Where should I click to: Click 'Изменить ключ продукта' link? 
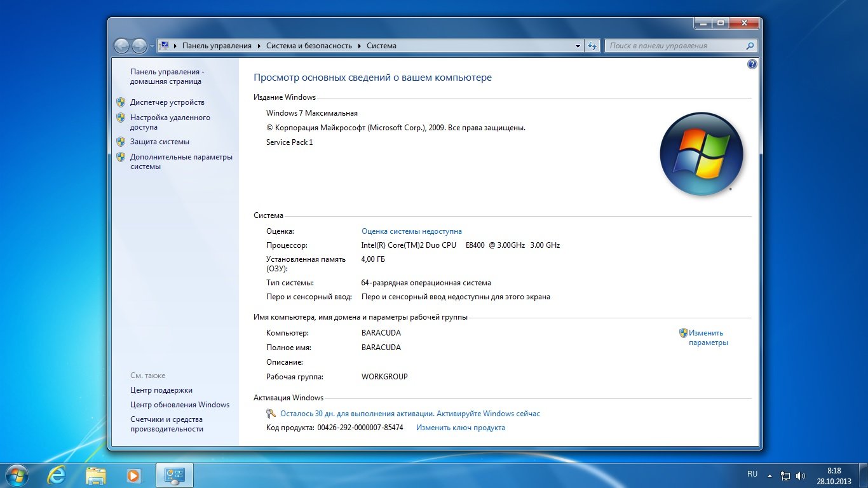click(x=461, y=428)
